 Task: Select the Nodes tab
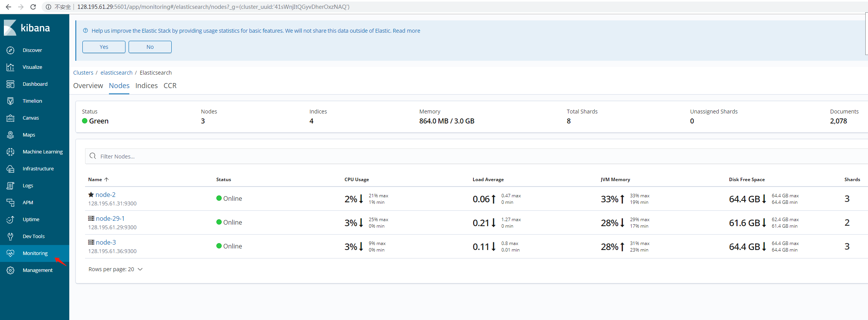[x=119, y=86]
